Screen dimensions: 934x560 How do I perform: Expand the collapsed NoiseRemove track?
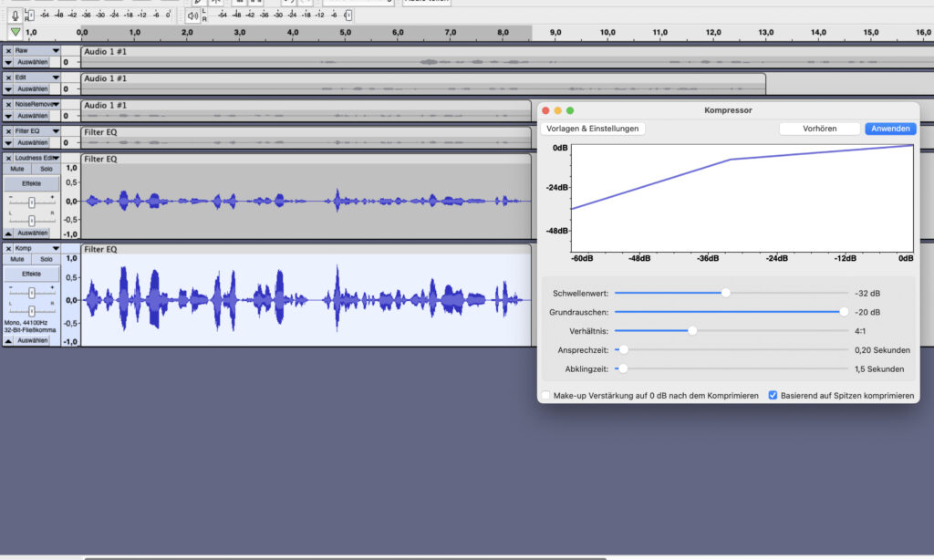pyautogui.click(x=8, y=116)
